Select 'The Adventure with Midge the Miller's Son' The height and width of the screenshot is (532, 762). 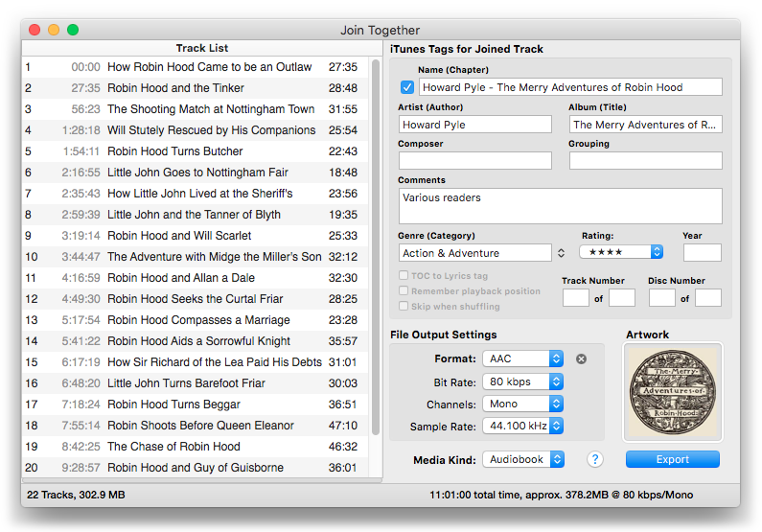click(x=195, y=257)
